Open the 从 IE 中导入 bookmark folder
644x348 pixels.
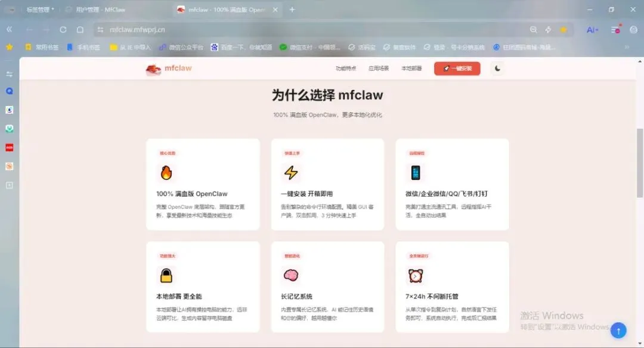(x=130, y=47)
